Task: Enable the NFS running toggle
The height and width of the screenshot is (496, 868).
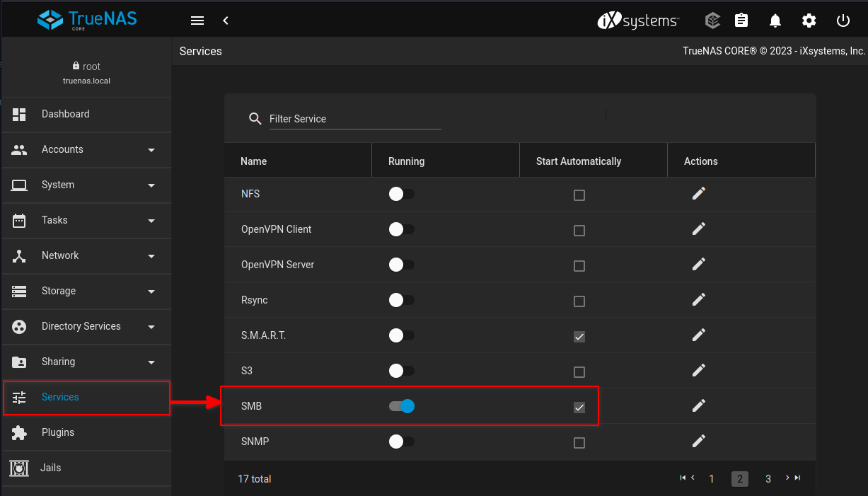Action: pyautogui.click(x=401, y=194)
